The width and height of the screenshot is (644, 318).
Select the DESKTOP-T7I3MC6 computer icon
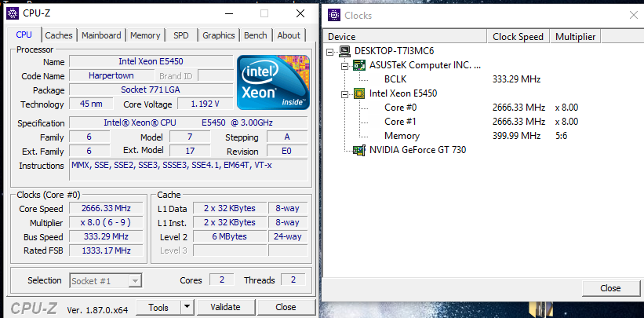346,51
